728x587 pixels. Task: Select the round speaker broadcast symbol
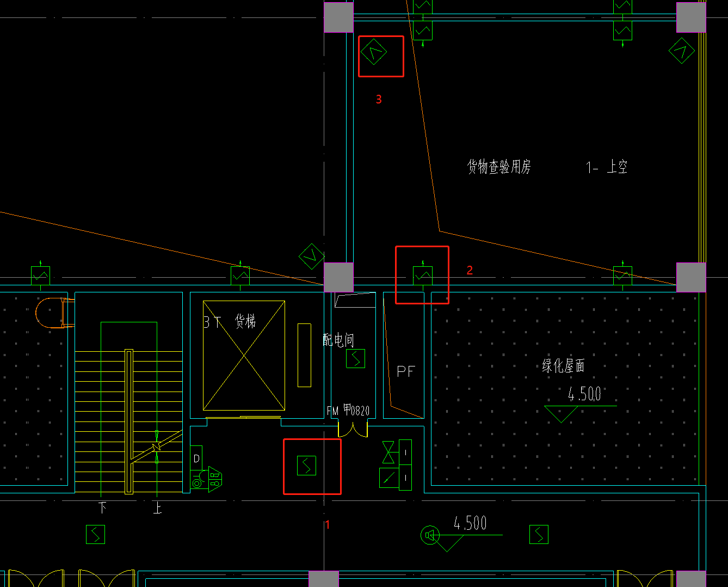pyautogui.click(x=430, y=535)
